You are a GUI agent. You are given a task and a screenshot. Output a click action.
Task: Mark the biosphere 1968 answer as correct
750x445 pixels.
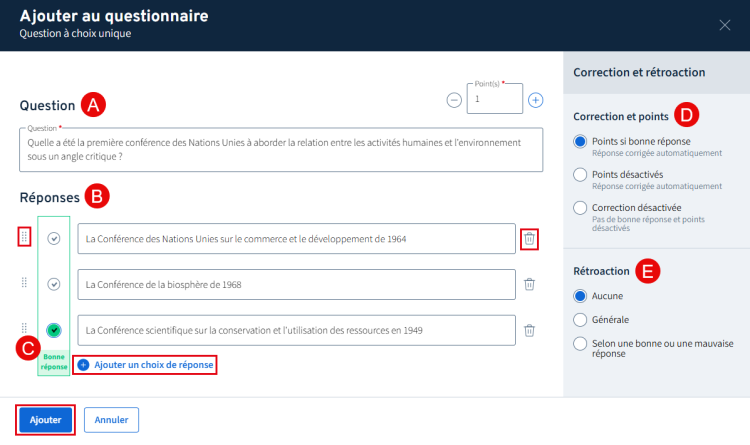click(54, 284)
